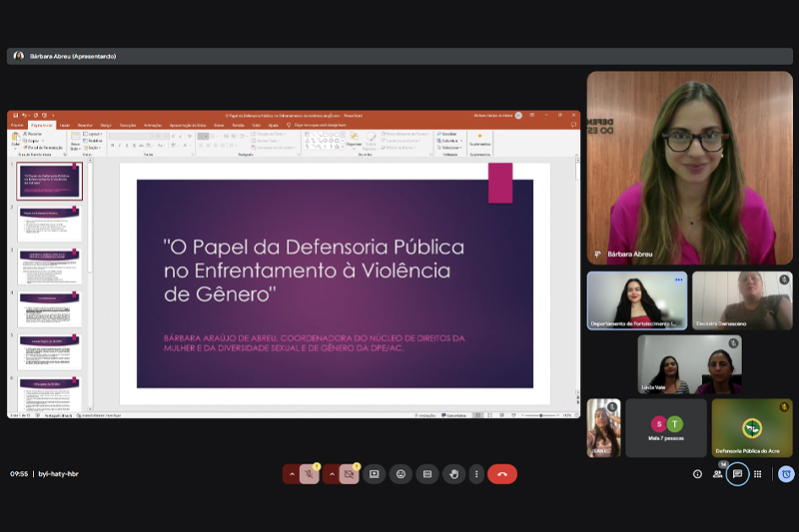This screenshot has width=799, height=532.
Task: Select slide 5 thumbnail in panel
Action: tap(49, 351)
